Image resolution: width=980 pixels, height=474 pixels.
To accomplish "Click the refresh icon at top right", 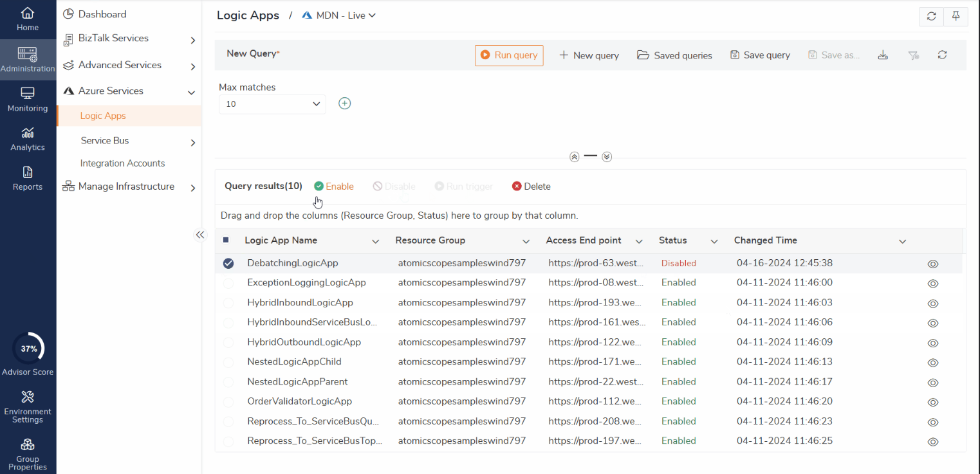I will click(931, 17).
